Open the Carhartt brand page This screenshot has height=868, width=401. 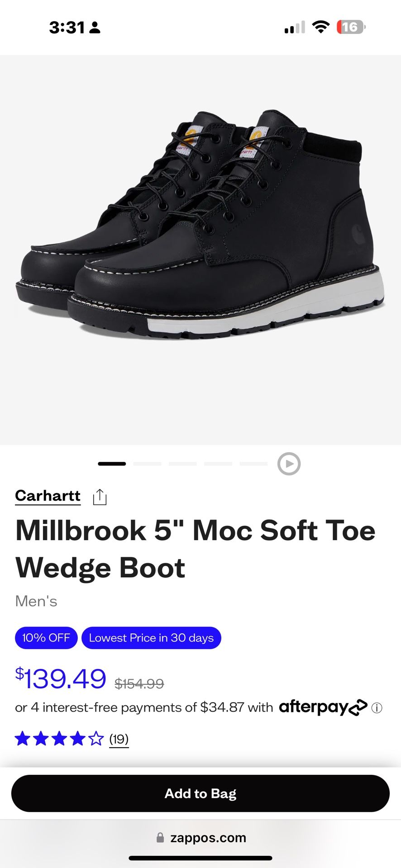(x=47, y=495)
